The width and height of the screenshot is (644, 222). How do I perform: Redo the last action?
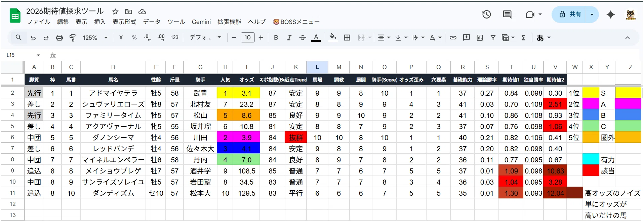click(x=46, y=38)
